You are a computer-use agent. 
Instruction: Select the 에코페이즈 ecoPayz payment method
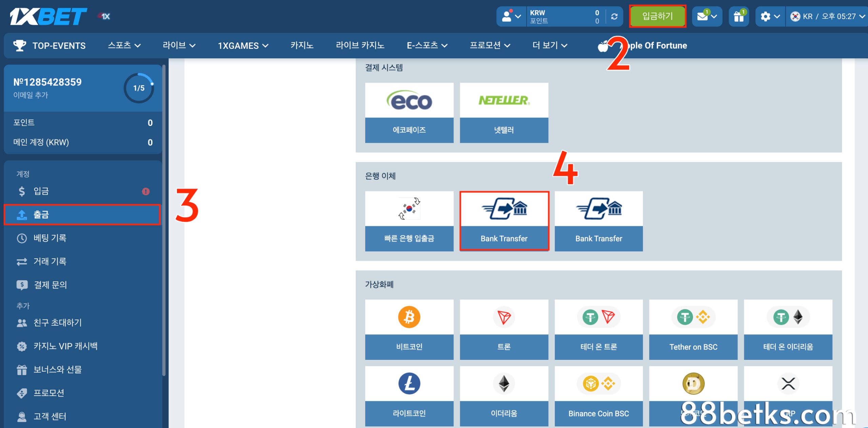(x=409, y=113)
